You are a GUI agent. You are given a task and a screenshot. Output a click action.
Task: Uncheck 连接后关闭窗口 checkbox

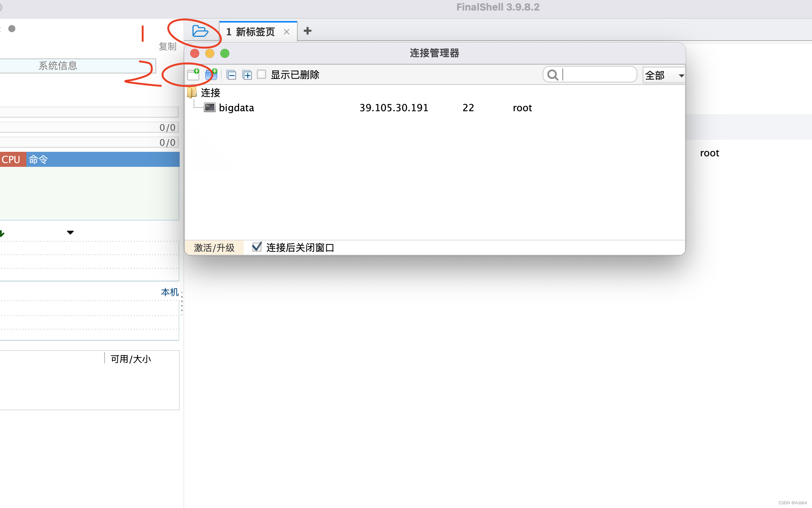[x=257, y=247]
